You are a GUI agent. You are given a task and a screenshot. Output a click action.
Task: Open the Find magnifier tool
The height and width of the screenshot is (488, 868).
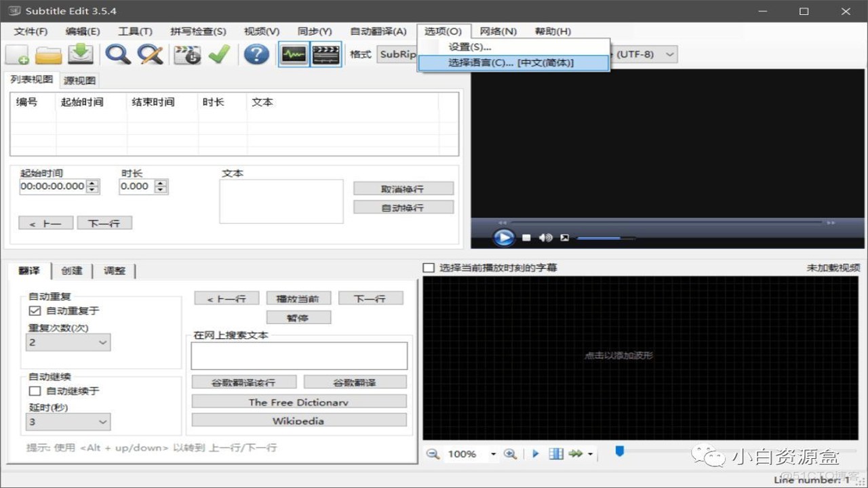(118, 54)
